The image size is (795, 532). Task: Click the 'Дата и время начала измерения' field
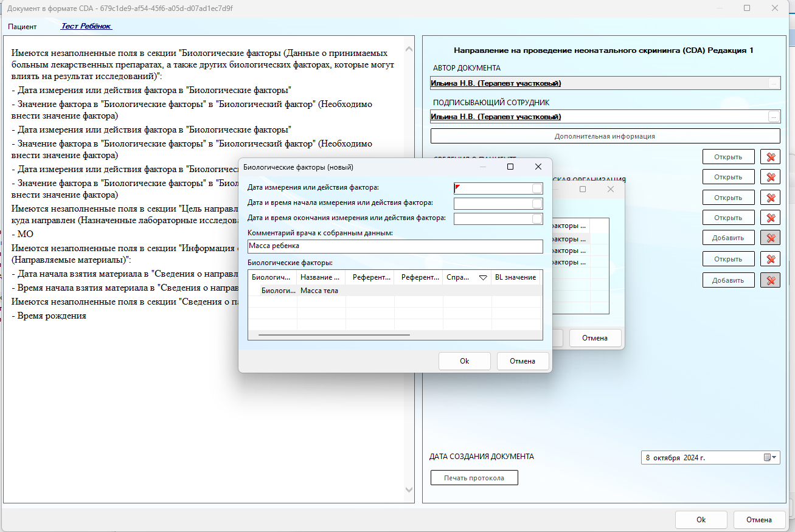[x=498, y=204]
